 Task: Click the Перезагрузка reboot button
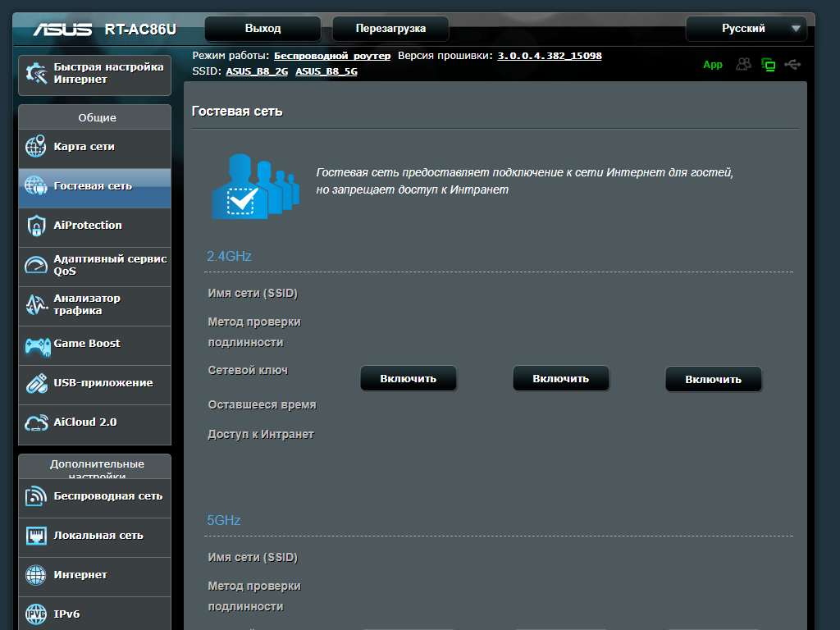coord(390,29)
